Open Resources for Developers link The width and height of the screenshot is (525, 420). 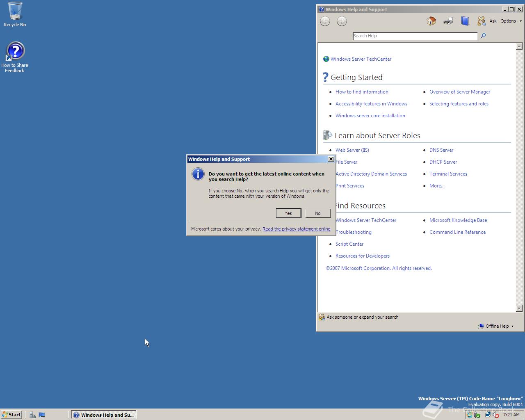(x=363, y=256)
